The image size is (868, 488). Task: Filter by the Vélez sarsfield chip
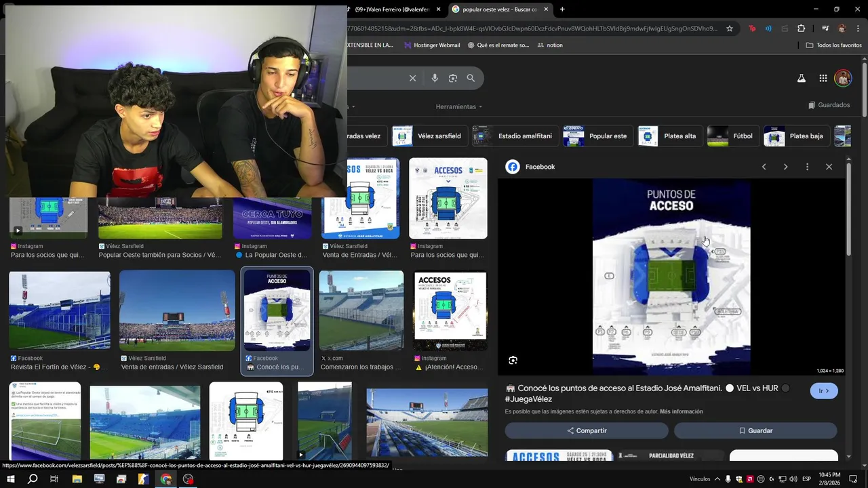[x=427, y=136]
